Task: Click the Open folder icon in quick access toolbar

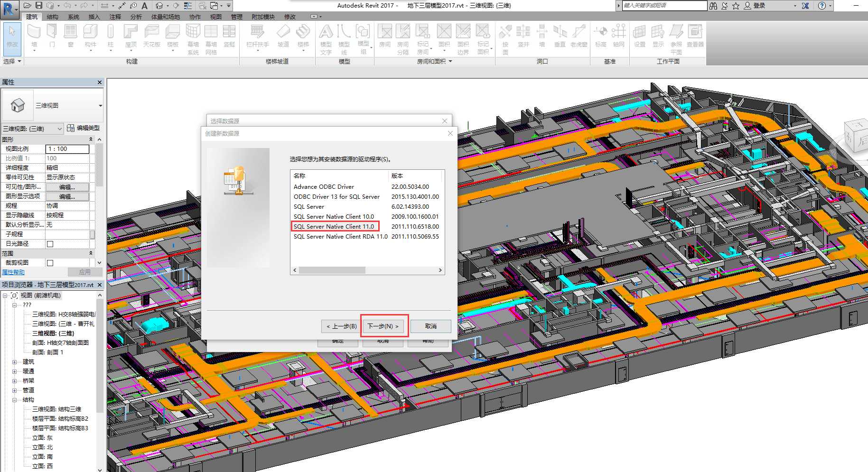Action: (27, 6)
